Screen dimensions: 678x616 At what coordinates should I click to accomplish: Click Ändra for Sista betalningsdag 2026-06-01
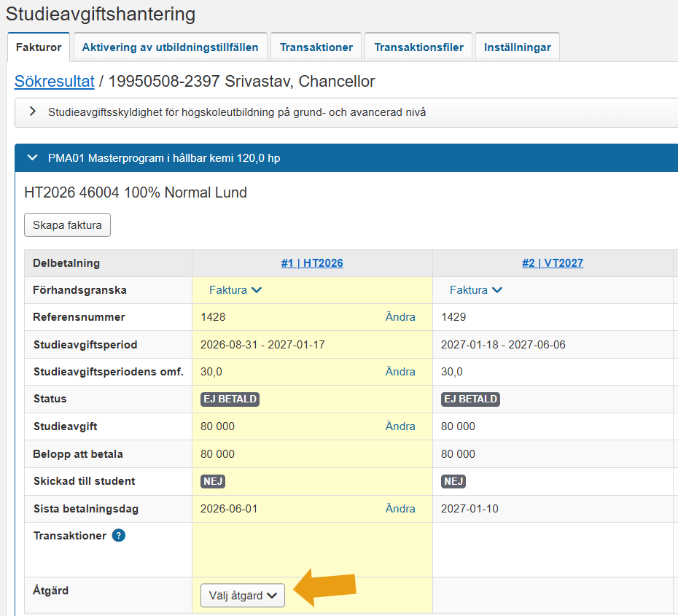click(400, 509)
